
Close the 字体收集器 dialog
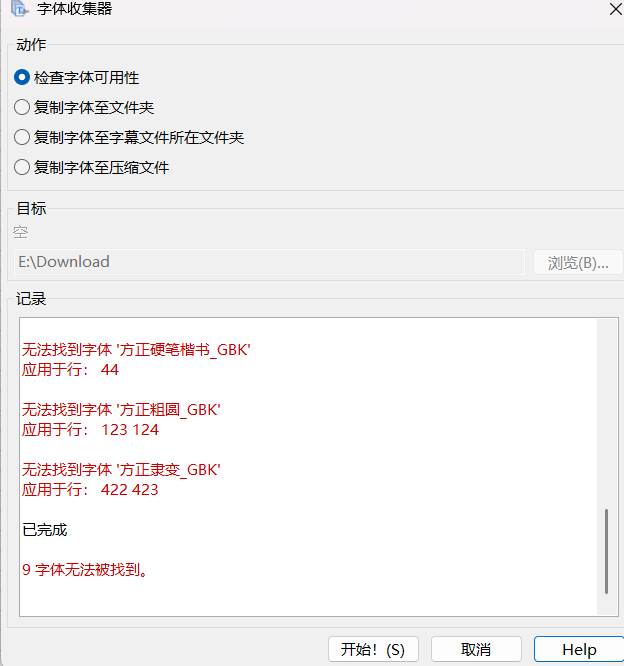(x=616, y=9)
